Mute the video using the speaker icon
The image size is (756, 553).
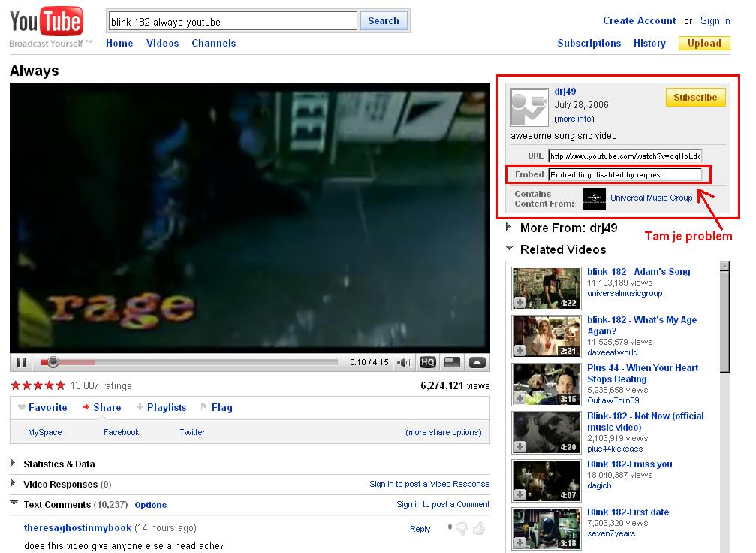click(404, 362)
